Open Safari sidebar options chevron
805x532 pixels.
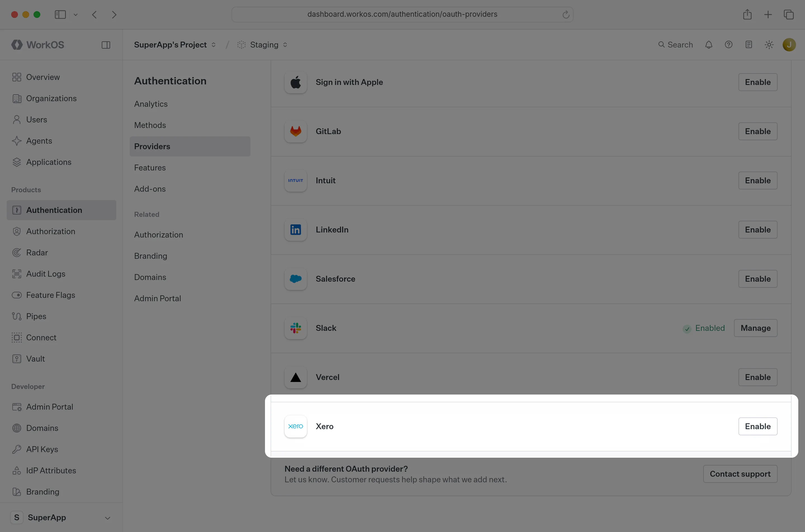[x=76, y=15]
